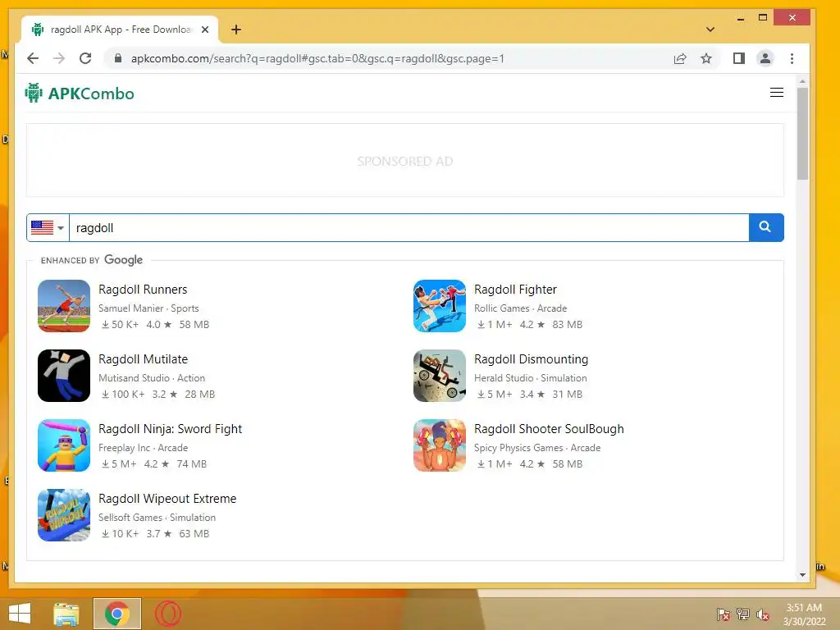Screen dimensions: 840x630
Task: Click the Google logo in Enhanced by
Action: click(x=123, y=260)
